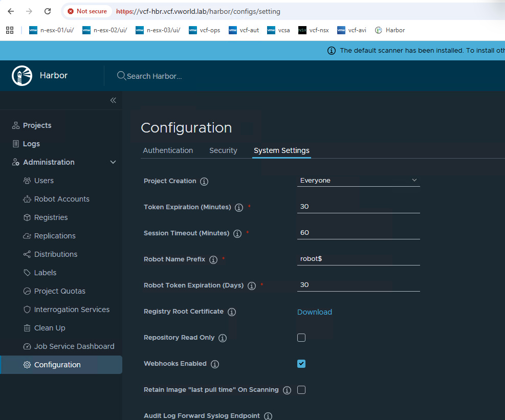Click the info icon beside Webhooks Enabled

pyautogui.click(x=215, y=364)
